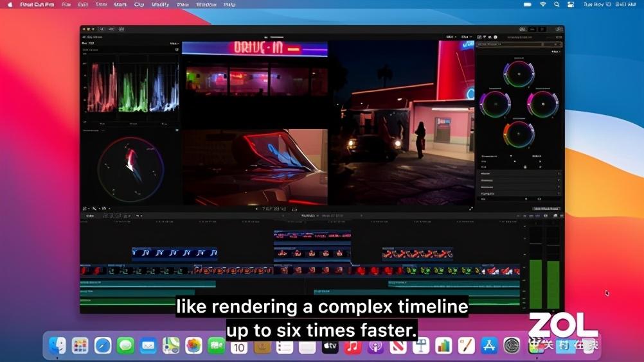Click the vectorscope display
The width and height of the screenshot is (644, 362).
(x=130, y=169)
